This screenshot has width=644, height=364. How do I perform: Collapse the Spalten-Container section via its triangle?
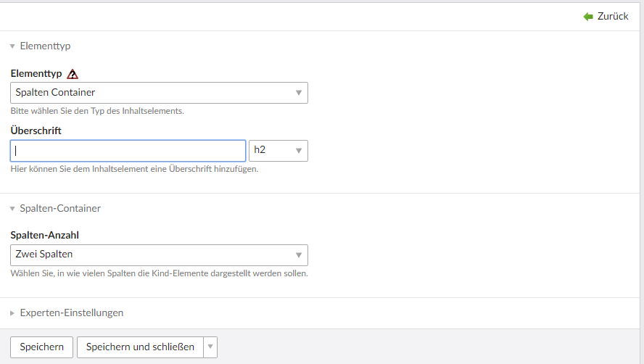coord(12,209)
